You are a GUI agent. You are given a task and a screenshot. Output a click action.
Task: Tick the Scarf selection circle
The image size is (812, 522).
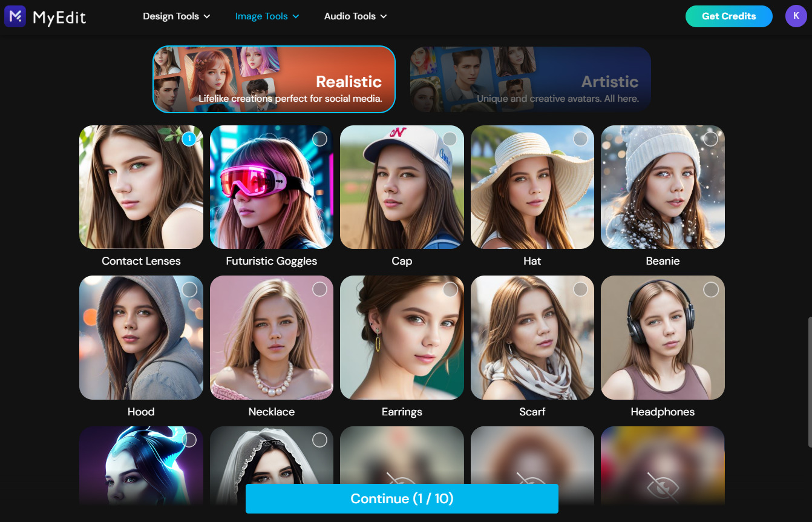click(x=580, y=289)
